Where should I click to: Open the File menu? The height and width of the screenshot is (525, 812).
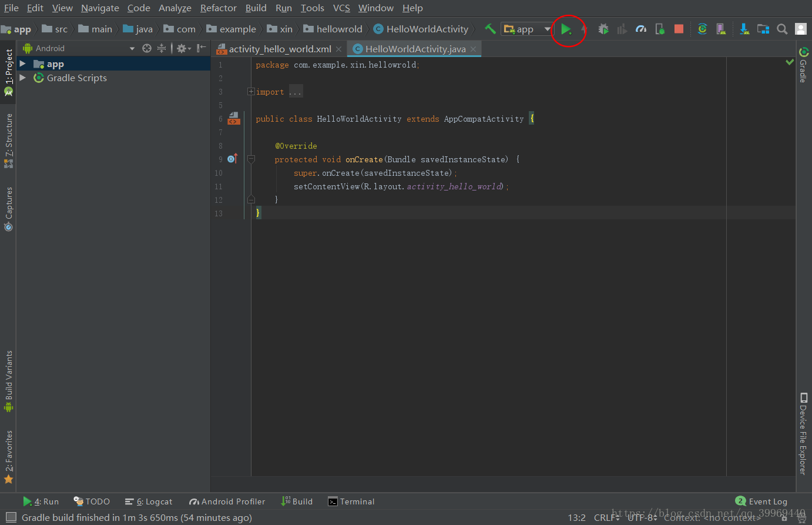[x=11, y=8]
